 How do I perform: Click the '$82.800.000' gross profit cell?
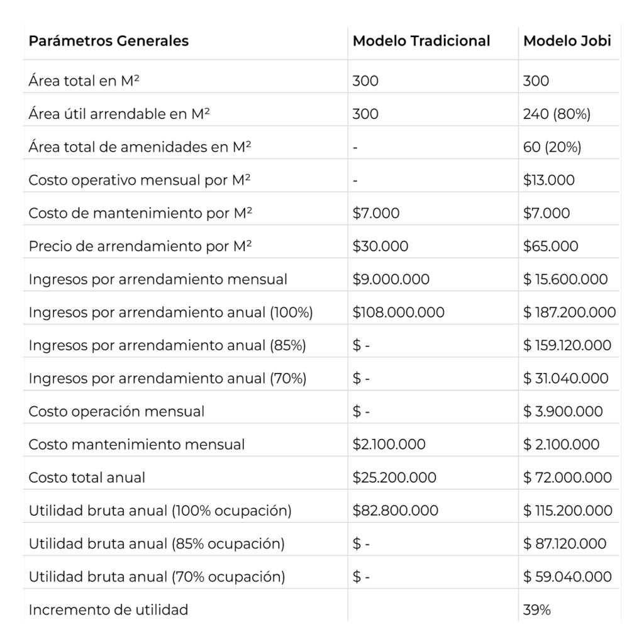click(395, 511)
